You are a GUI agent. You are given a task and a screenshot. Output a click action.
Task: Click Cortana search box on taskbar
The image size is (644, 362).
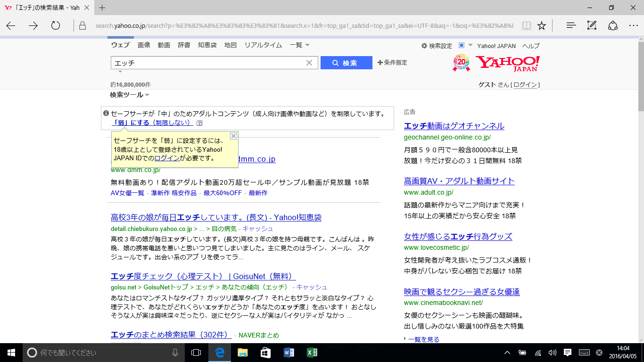tap(104, 352)
